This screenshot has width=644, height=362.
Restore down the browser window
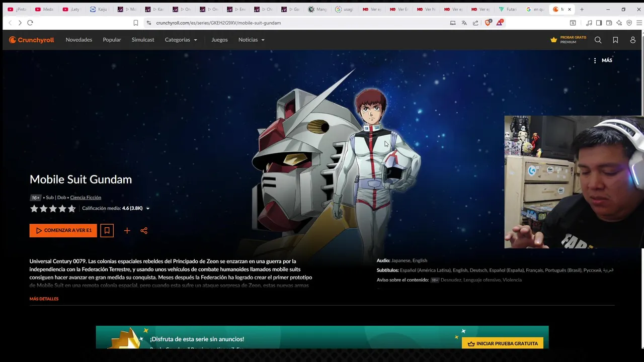(623, 9)
